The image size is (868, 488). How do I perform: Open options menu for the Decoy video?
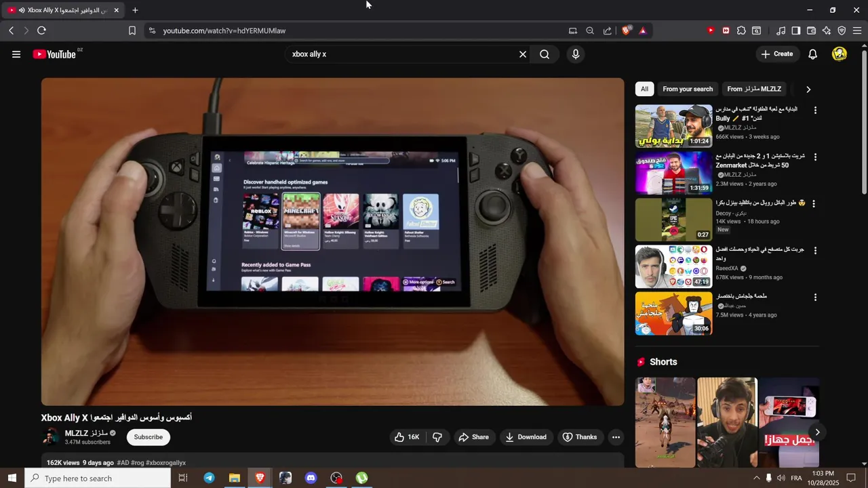[815, 203]
